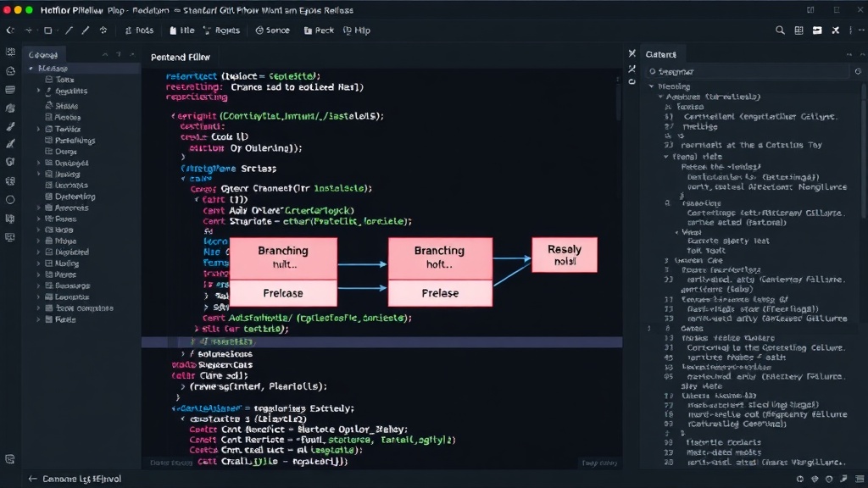Image resolution: width=868 pixels, height=488 pixels.
Task: Click the back arrow in bottom status bar
Action: tap(32, 480)
